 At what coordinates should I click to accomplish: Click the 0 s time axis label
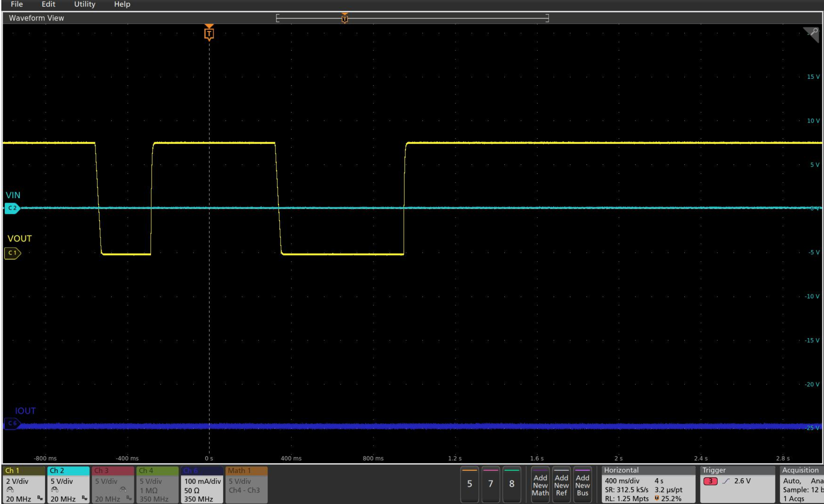point(209,458)
